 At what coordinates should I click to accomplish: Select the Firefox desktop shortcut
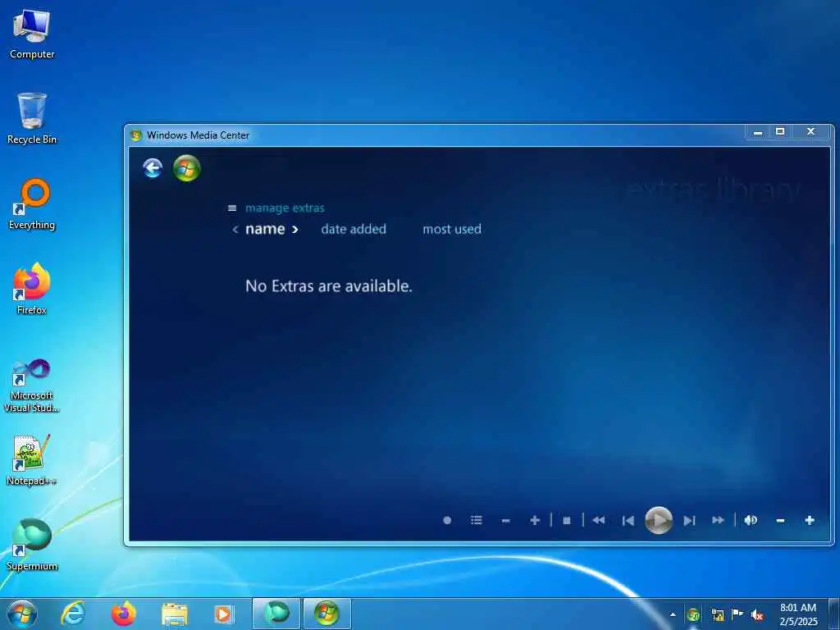[32, 290]
